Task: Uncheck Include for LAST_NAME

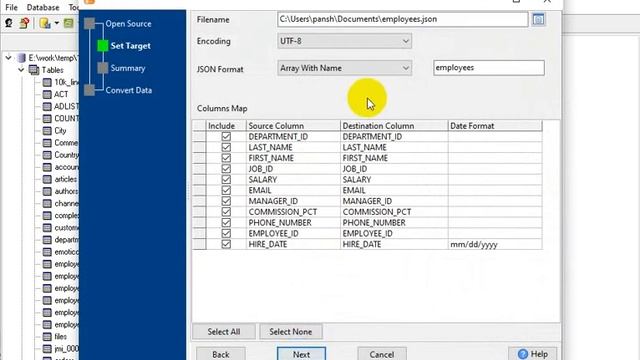Action: (x=226, y=147)
